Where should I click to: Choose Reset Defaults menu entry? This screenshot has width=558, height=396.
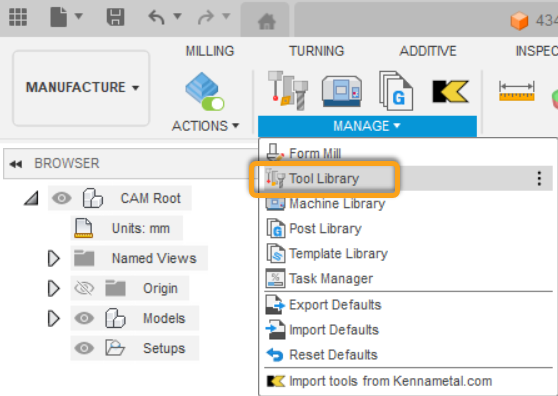pos(333,355)
